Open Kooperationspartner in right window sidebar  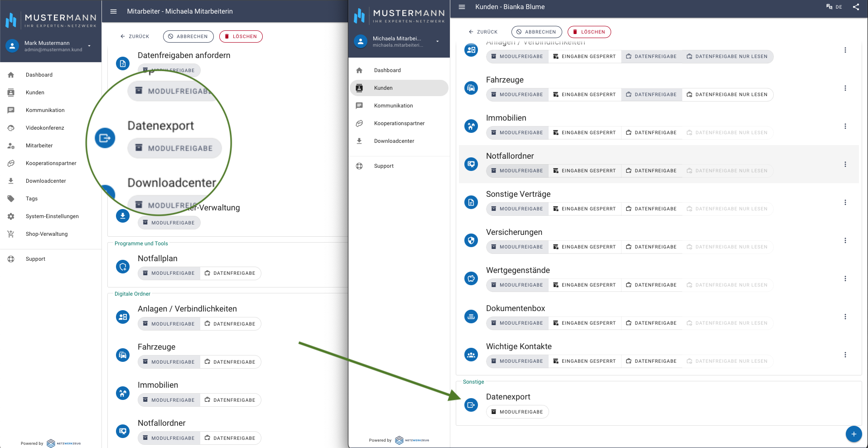399,123
